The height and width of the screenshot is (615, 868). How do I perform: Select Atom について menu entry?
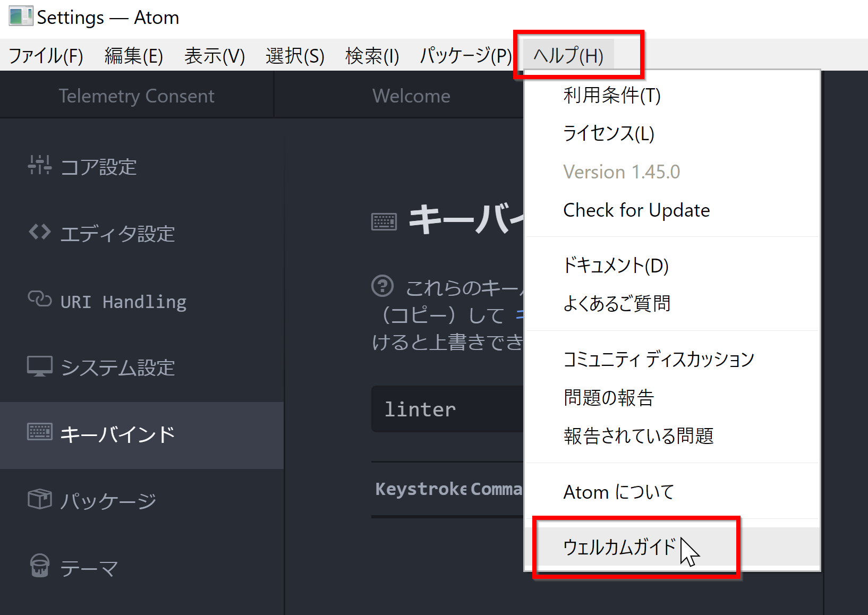tap(672, 492)
